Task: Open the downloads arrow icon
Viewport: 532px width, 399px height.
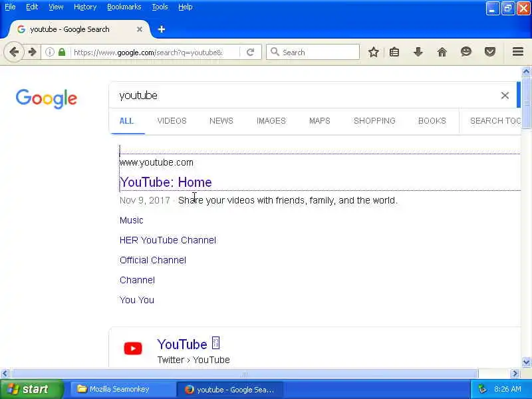Action: coord(418,52)
